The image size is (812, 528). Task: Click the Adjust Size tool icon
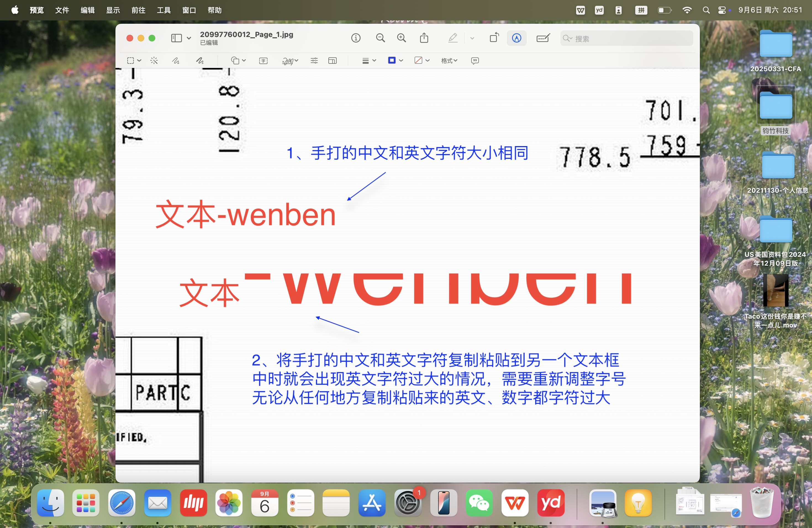point(332,61)
